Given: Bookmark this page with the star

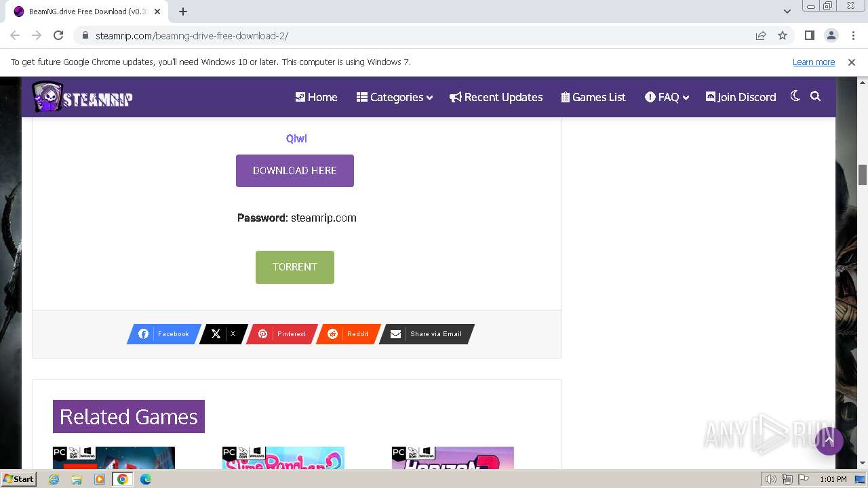Looking at the screenshot, I should coord(783,35).
